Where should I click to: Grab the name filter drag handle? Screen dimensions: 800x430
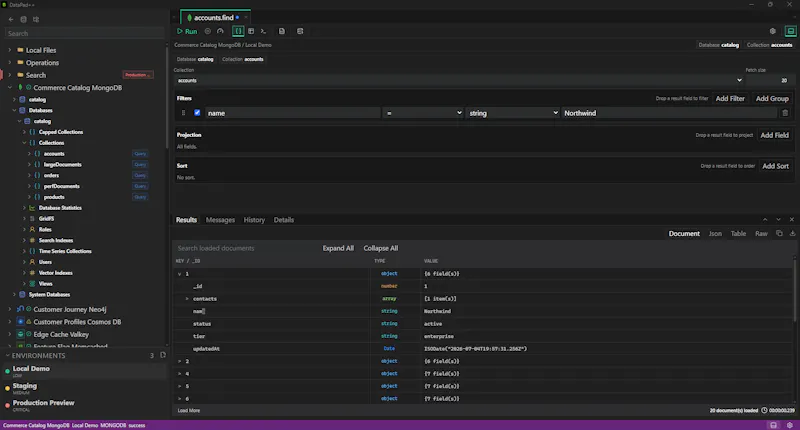coord(183,113)
